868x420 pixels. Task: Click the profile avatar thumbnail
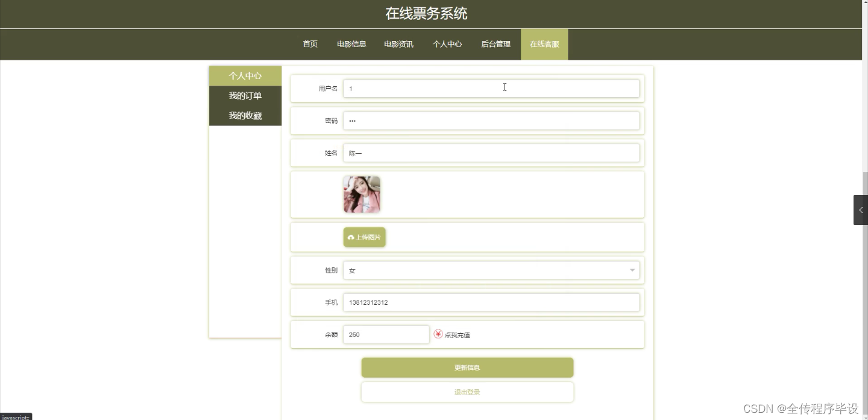[x=361, y=194]
